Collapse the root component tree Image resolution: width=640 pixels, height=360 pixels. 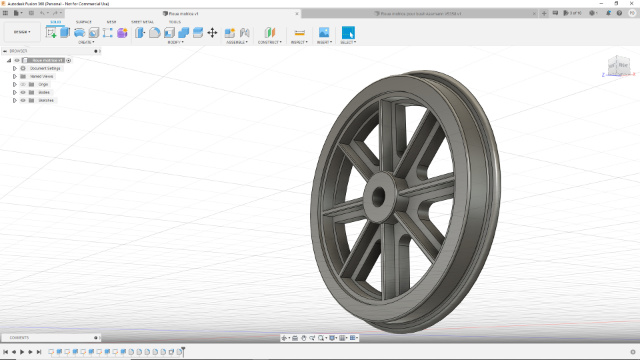9,60
